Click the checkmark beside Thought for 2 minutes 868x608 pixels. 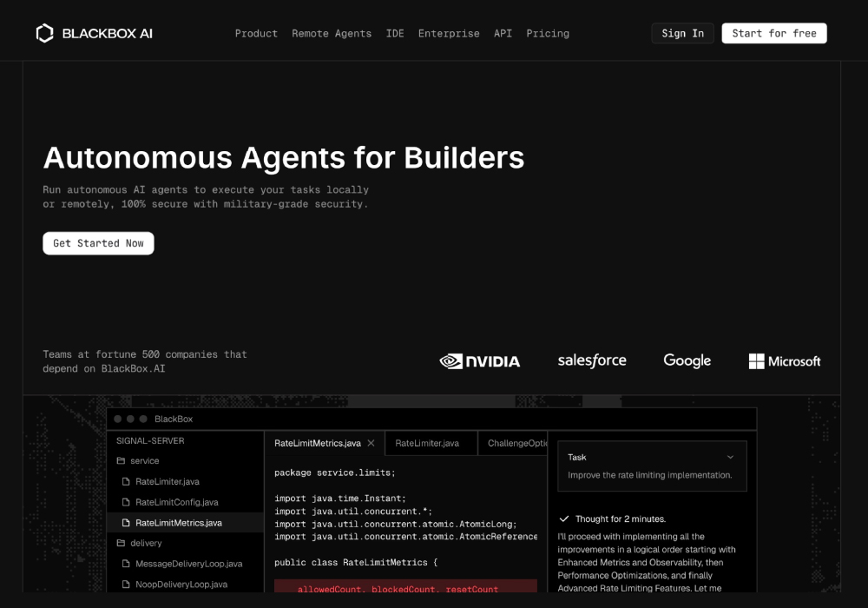[564, 519]
